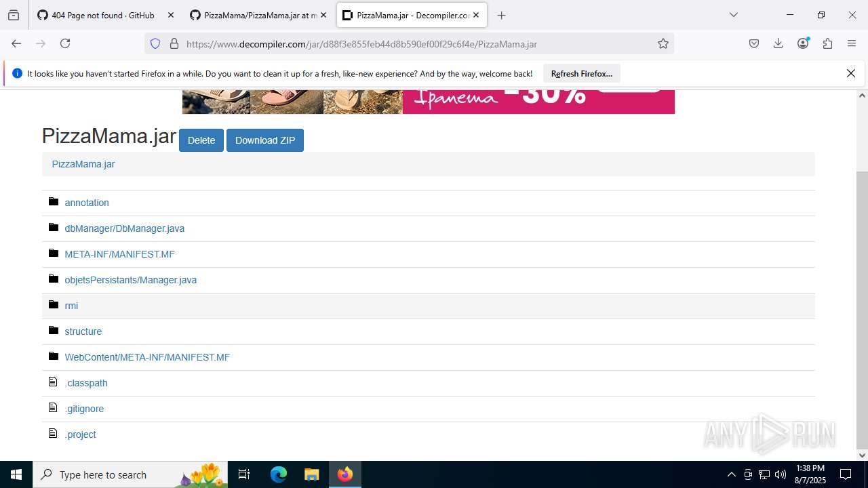
Task: Open the Extensions puzzle icon
Action: (827, 43)
